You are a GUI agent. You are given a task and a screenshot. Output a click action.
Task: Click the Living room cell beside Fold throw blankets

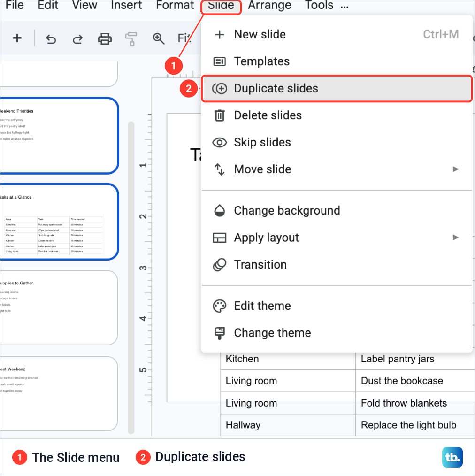pyautogui.click(x=288, y=403)
